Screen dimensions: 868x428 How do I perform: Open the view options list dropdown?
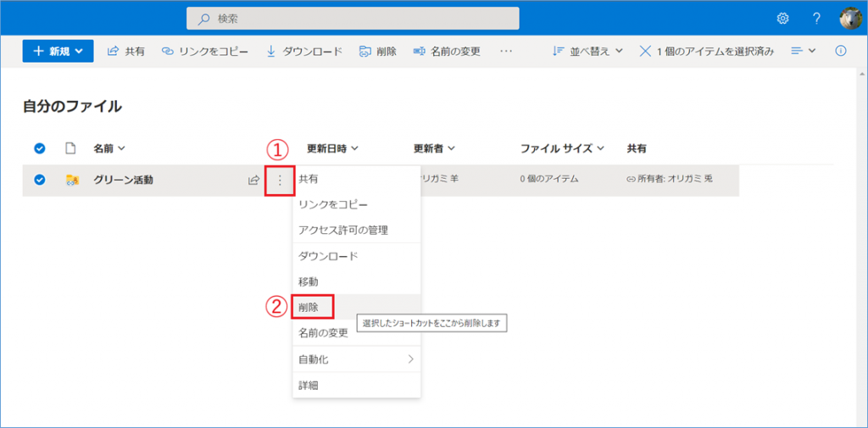(804, 51)
